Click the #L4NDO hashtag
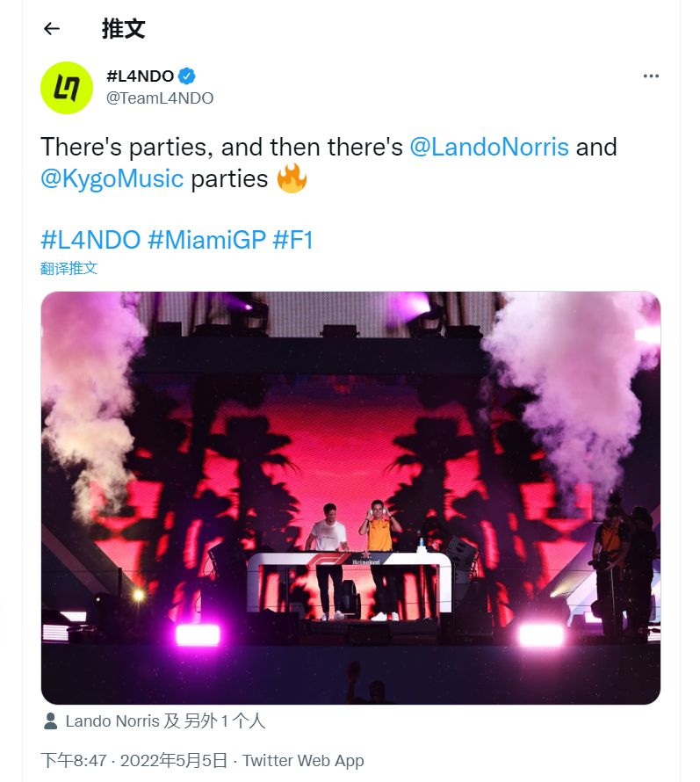This screenshot has height=782, width=700. 90,240
